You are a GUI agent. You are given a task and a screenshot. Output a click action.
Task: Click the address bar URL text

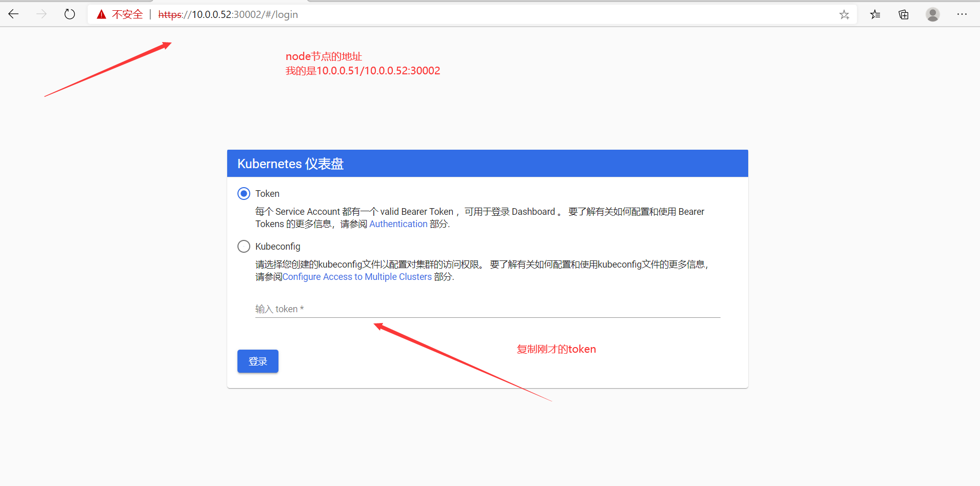click(228, 14)
